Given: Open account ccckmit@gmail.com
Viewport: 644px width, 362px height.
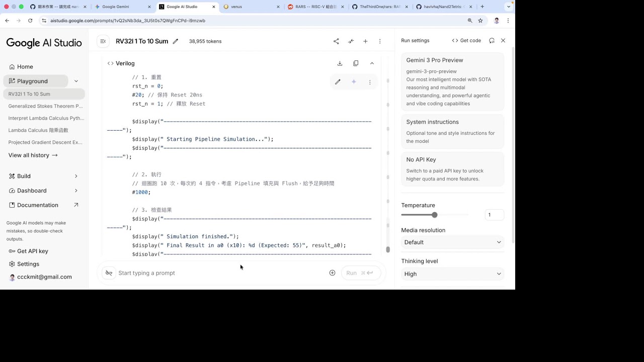Looking at the screenshot, I should pos(41,277).
